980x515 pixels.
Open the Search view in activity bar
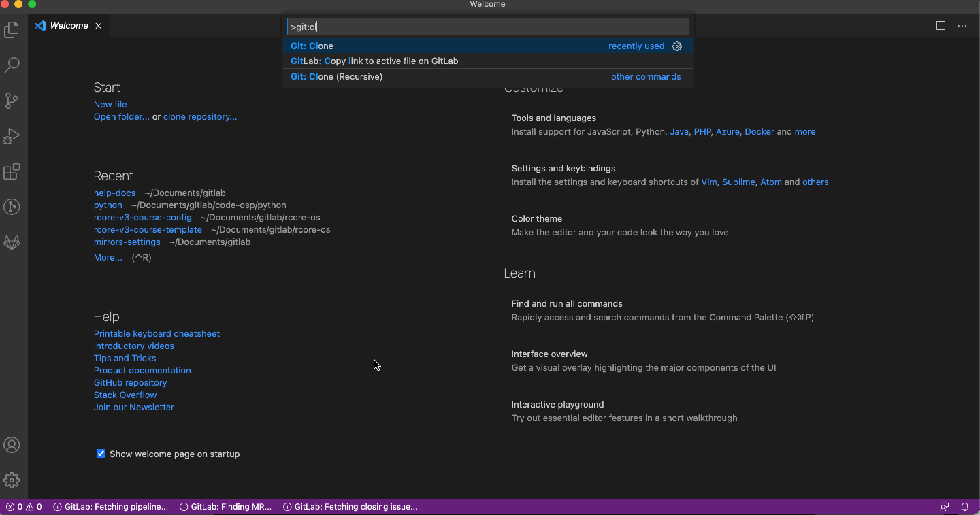12,65
